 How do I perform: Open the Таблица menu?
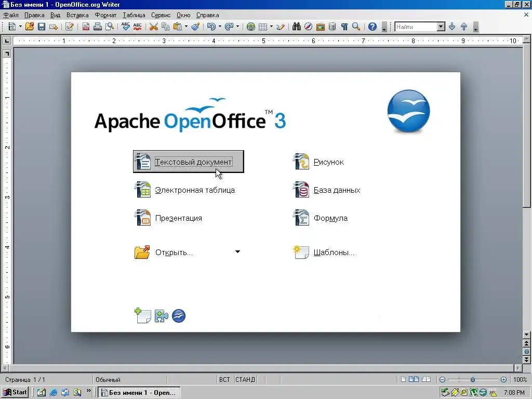(x=134, y=15)
